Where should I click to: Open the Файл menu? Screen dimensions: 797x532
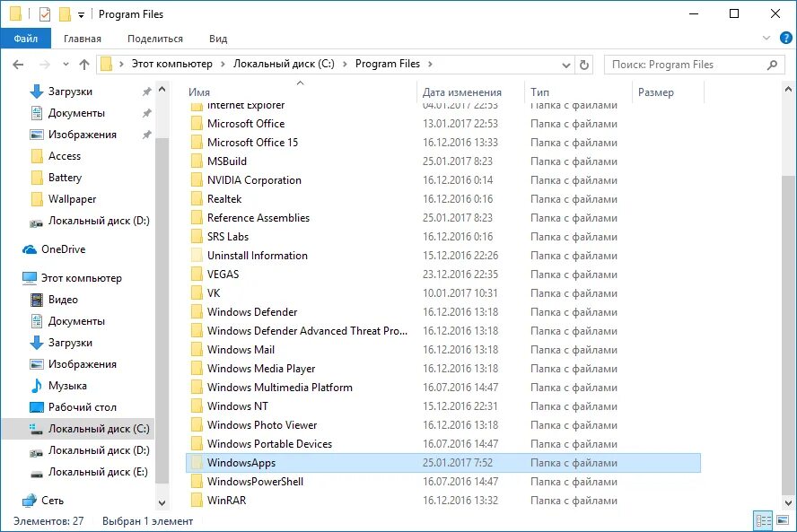(26, 39)
